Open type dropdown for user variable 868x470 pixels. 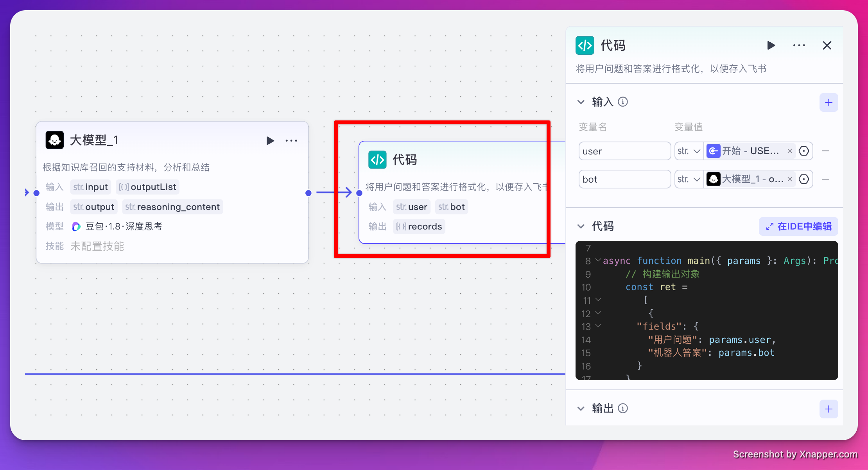[689, 151]
